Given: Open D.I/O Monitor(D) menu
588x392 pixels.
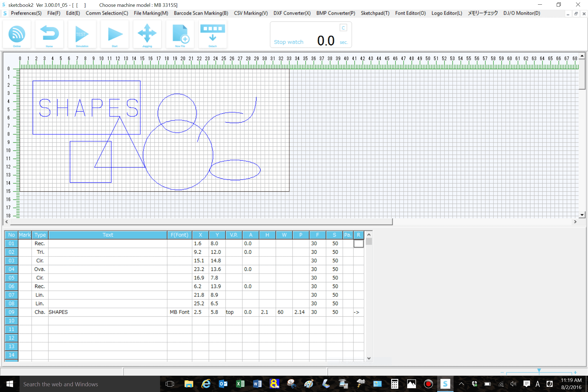Looking at the screenshot, I should 522,13.
